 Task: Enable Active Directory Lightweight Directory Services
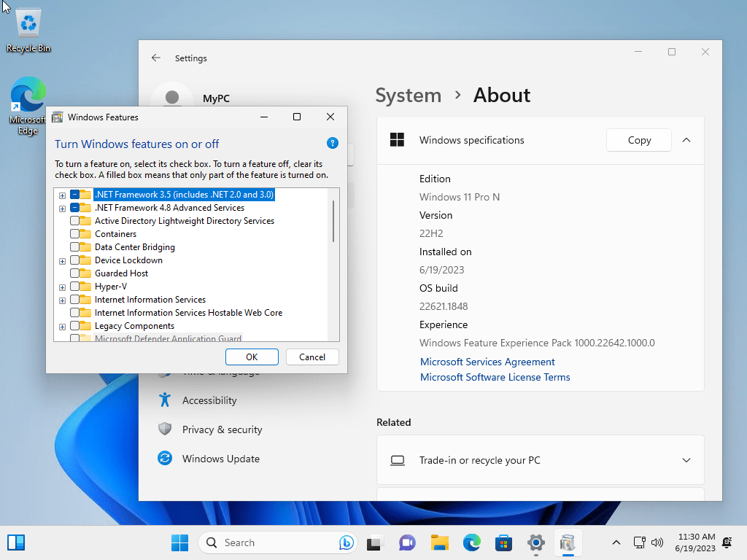pyautogui.click(x=75, y=221)
